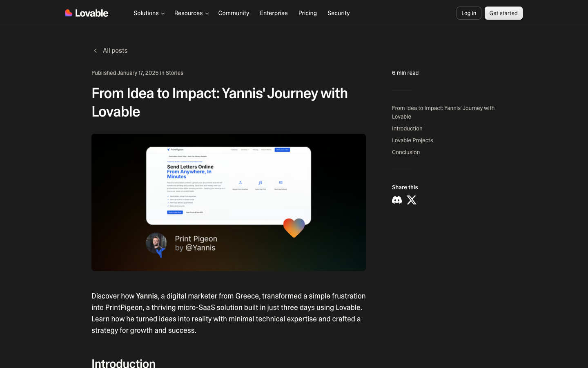Click the Print Pigeon hero image
The height and width of the screenshot is (368, 588).
point(229,202)
